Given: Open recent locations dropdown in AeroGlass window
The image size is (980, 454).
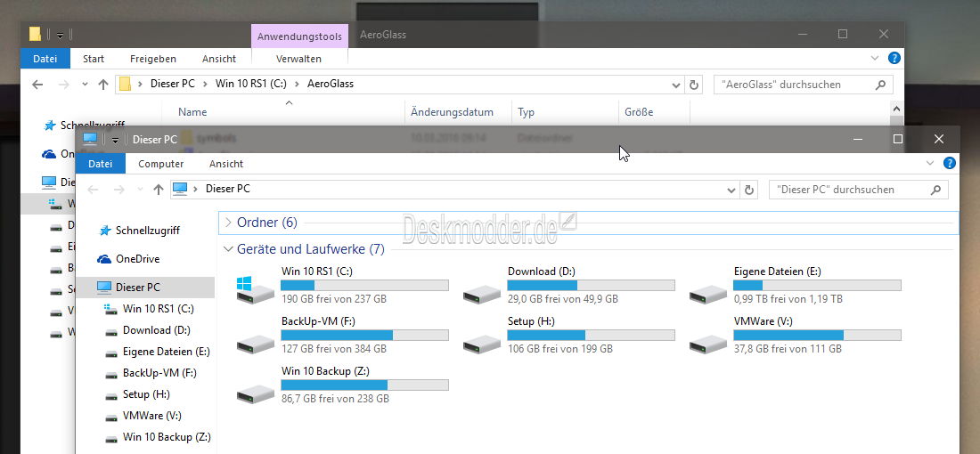Looking at the screenshot, I should [x=85, y=85].
